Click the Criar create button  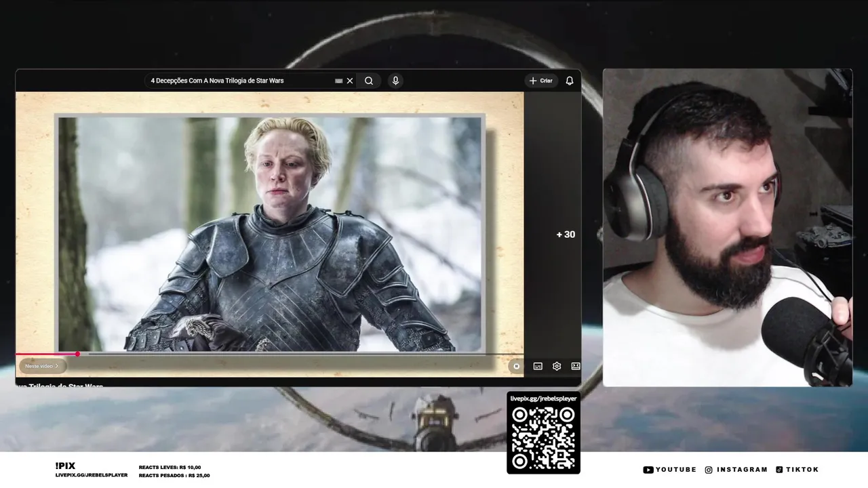coord(541,81)
